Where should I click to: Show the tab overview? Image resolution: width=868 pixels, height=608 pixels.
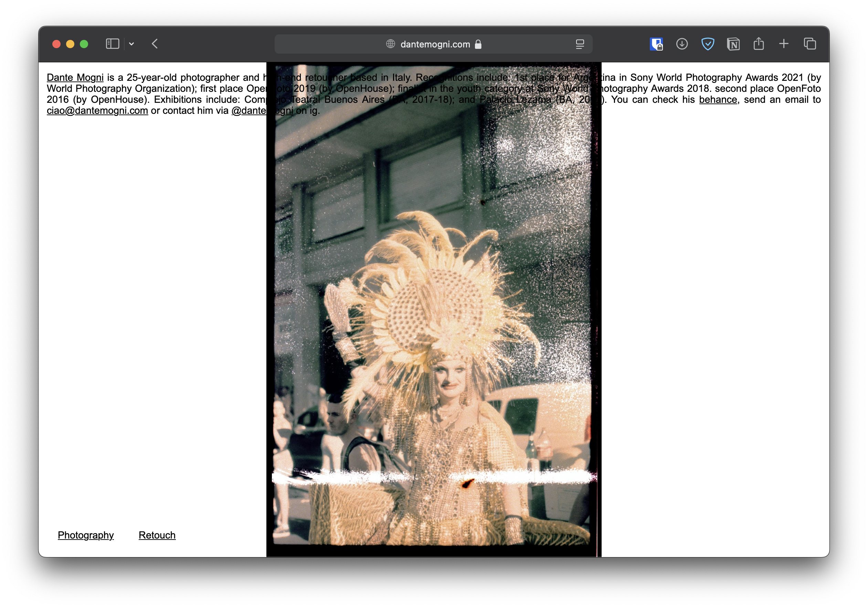coord(810,44)
